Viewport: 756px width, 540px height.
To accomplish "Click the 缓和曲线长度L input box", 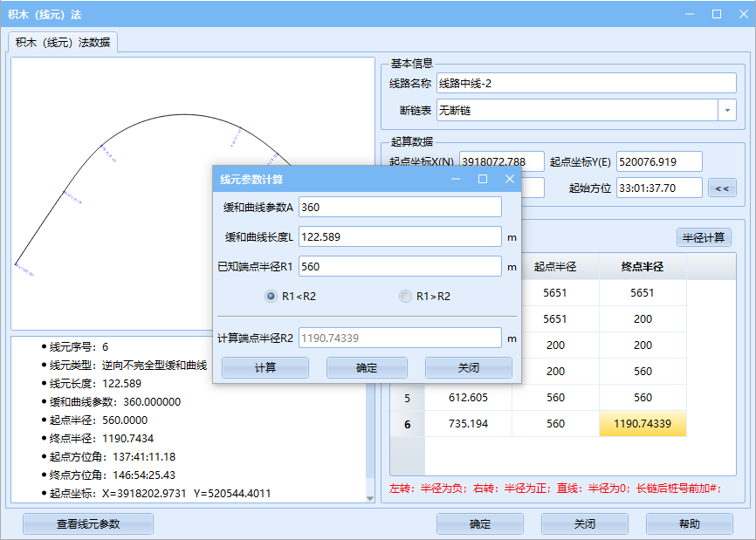I will coord(400,236).
